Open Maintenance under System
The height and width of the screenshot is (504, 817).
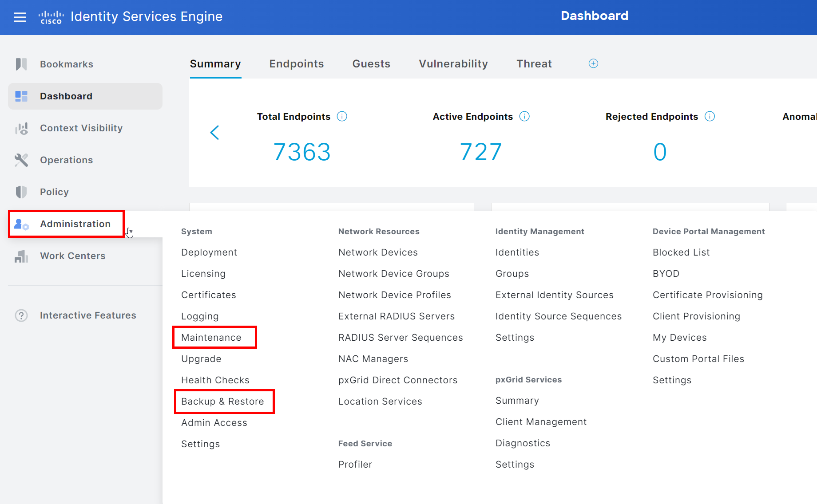pos(211,338)
